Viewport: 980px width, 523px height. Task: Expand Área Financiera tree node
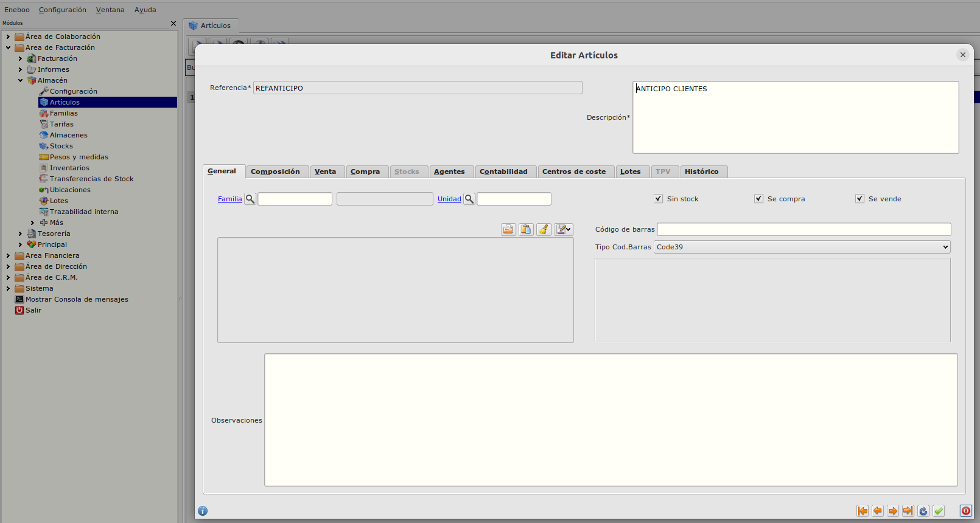coord(8,255)
